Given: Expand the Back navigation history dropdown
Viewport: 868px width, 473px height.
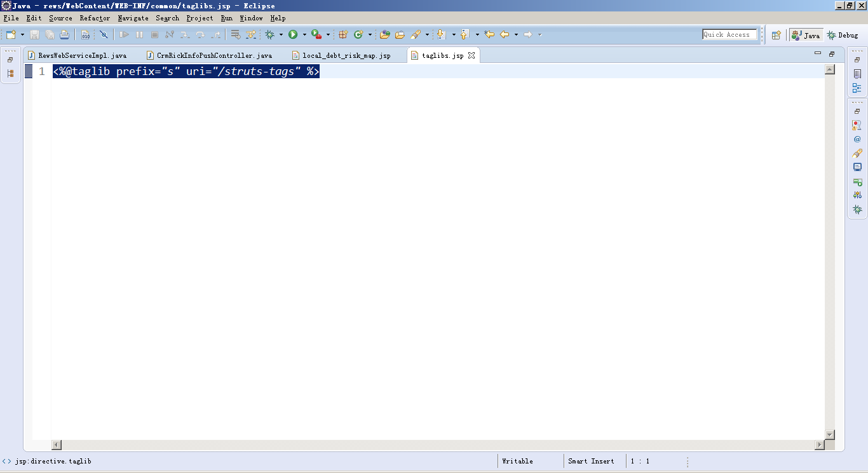Looking at the screenshot, I should [x=516, y=34].
